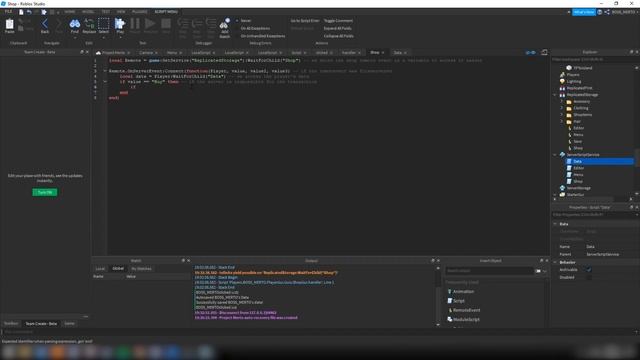The height and width of the screenshot is (360, 640).
Task: Click the Select tool in ribbon
Action: point(104,26)
